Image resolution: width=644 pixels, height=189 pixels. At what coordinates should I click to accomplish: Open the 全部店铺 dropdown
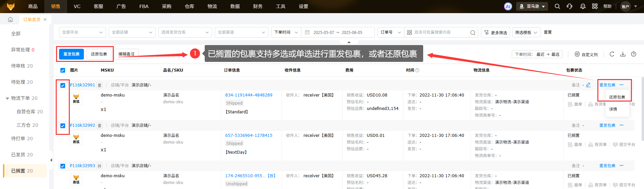pos(132,32)
